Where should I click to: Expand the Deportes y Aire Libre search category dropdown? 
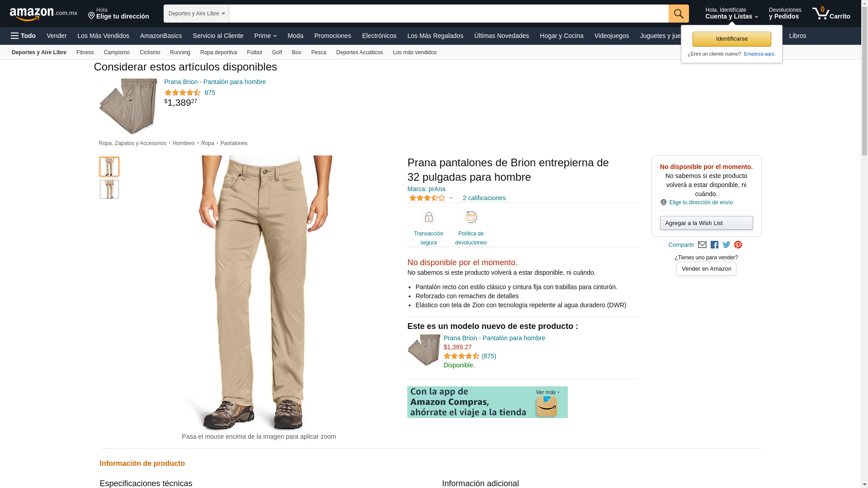[x=196, y=14]
